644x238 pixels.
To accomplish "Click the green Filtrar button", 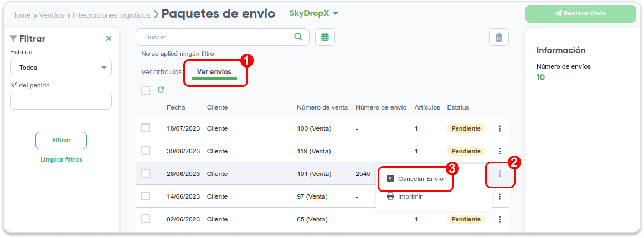I will click(x=61, y=141).
